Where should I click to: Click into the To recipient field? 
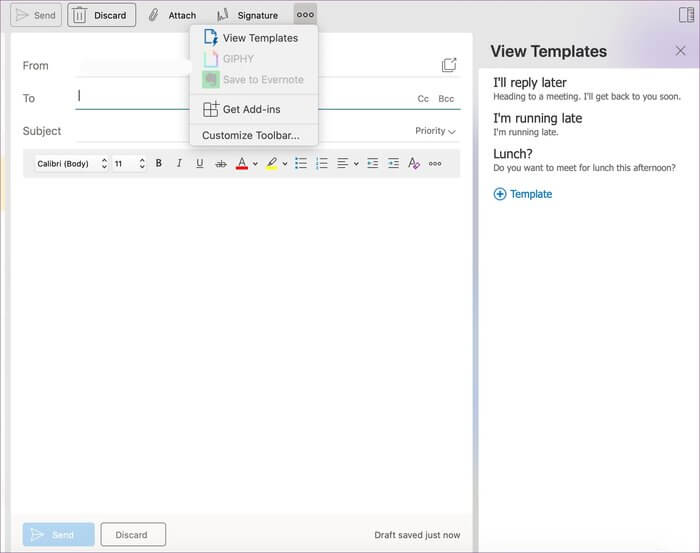tap(240, 98)
